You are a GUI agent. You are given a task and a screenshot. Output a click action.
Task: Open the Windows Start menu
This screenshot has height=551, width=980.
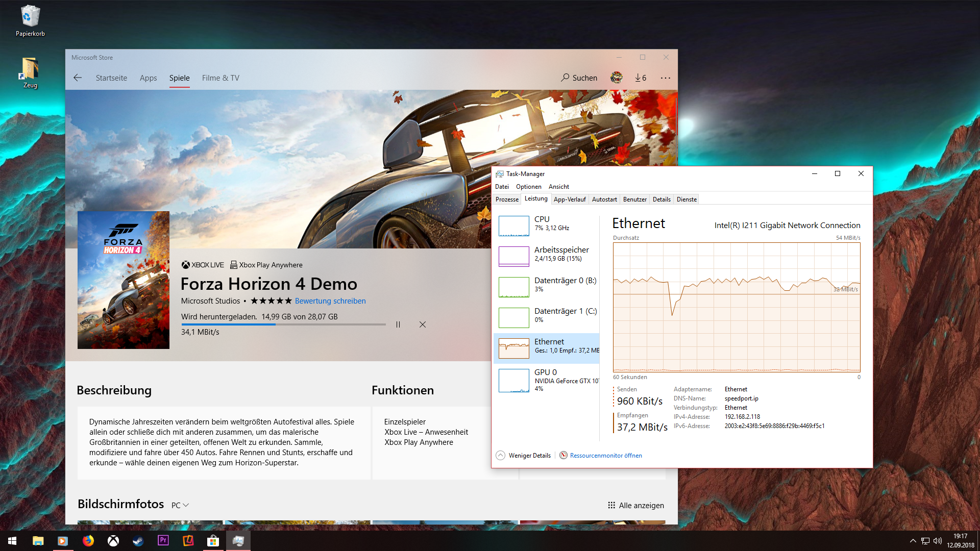(12, 541)
